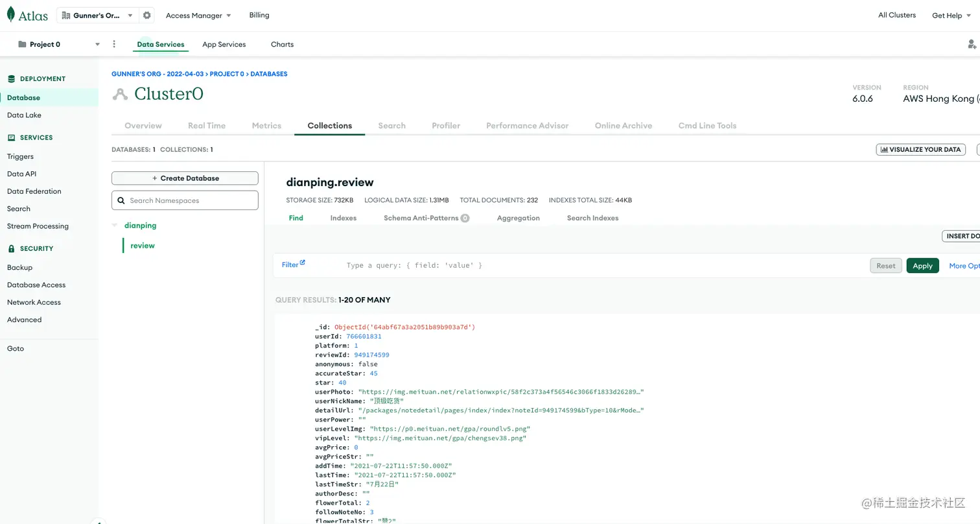Screen dimensions: 980x524
Task: Click the Insert Document button
Action: click(961, 236)
